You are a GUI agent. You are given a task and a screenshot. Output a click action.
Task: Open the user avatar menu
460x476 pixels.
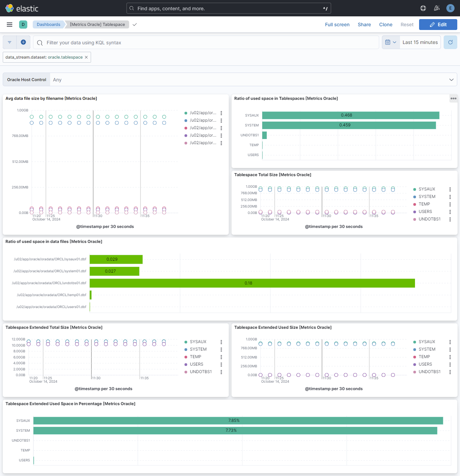point(450,8)
